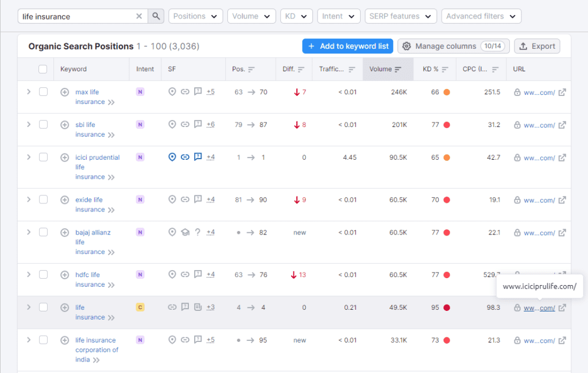Sort by the KD % column sort icon
The image size is (588, 373).
pyautogui.click(x=445, y=69)
